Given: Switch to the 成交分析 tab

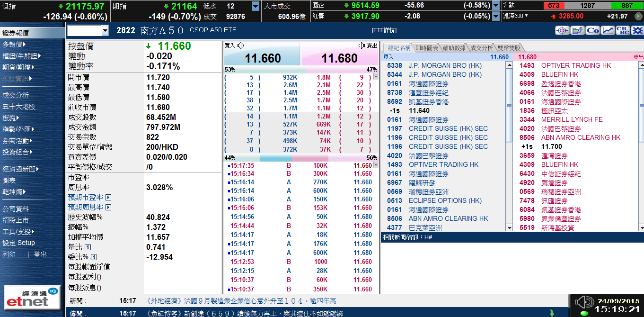Looking at the screenshot, I should click(482, 48).
